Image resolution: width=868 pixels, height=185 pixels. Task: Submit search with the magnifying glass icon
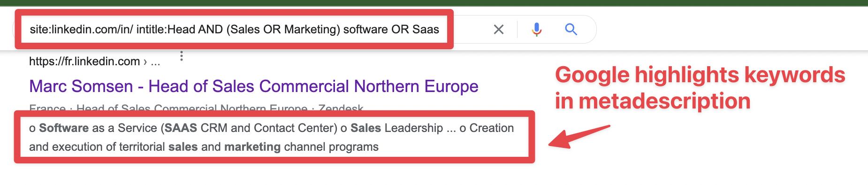pos(571,30)
